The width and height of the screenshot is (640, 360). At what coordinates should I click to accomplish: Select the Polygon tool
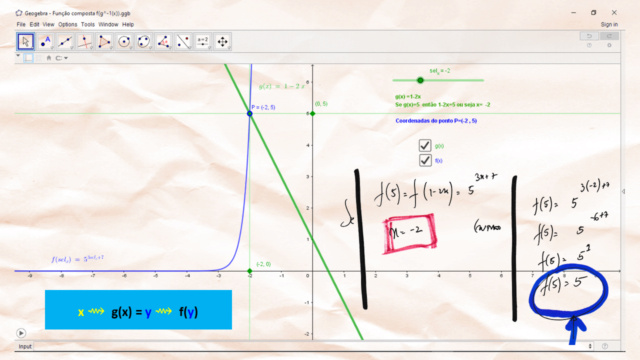coord(104,42)
